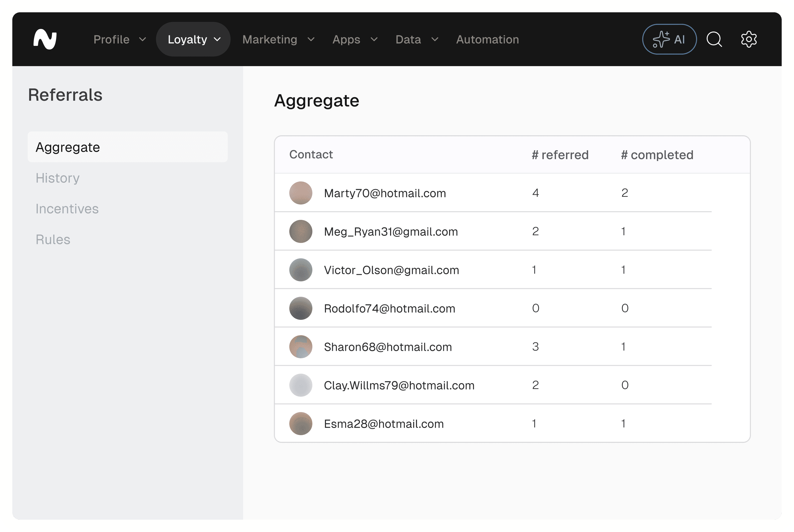Click Sharon68@hotmail.com avatar

click(x=300, y=347)
